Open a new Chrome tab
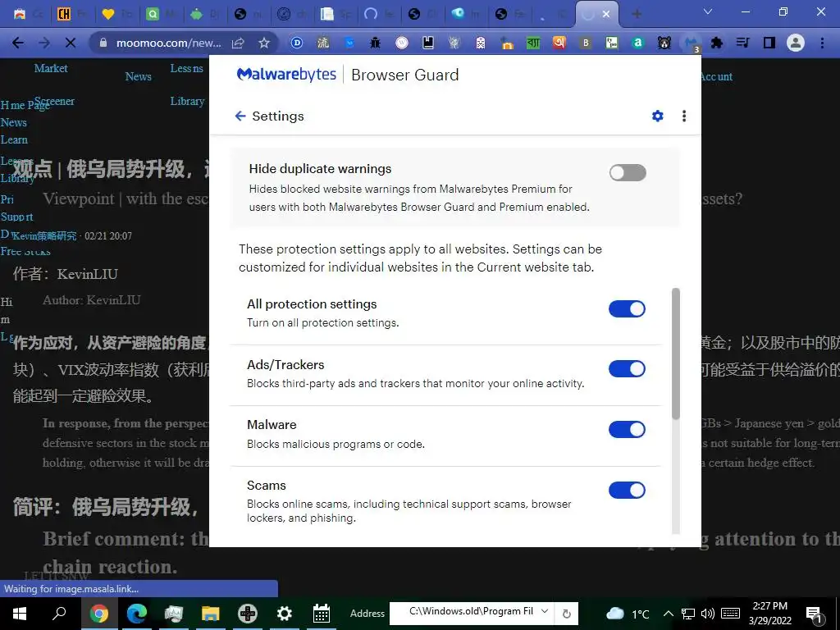This screenshot has height=630, width=840. click(637, 14)
